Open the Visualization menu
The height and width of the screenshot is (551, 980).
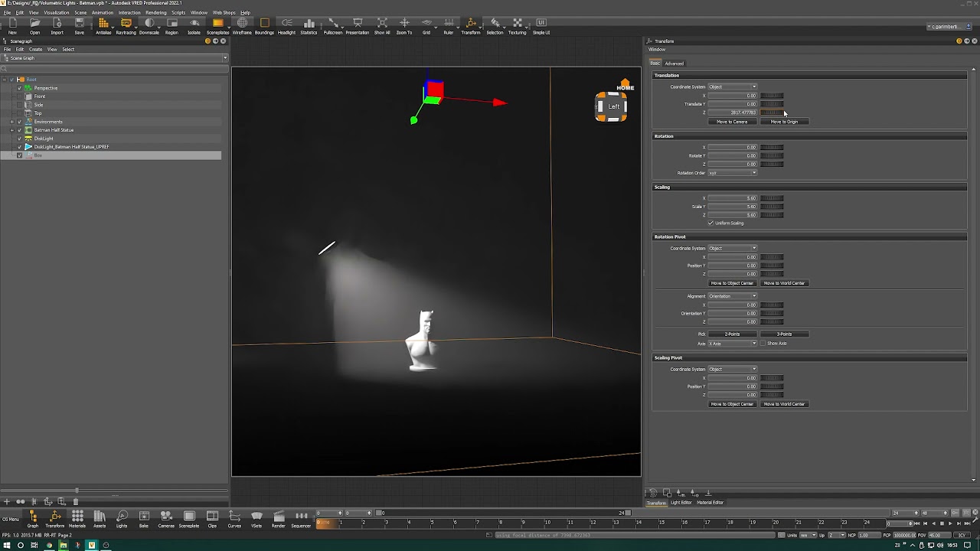pyautogui.click(x=56, y=12)
